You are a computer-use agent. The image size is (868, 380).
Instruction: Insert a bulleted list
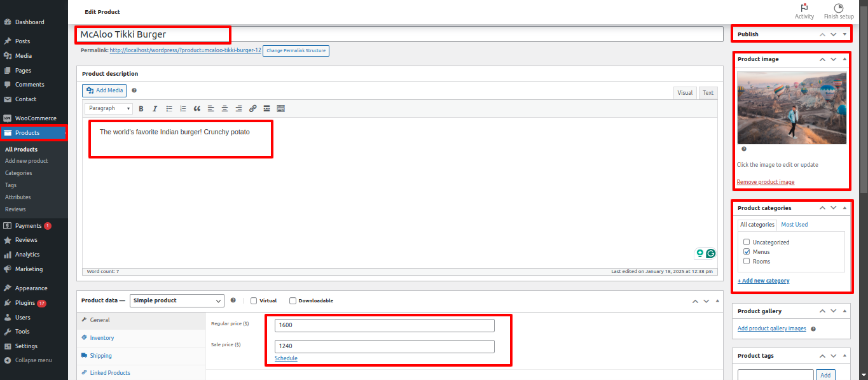pos(169,109)
